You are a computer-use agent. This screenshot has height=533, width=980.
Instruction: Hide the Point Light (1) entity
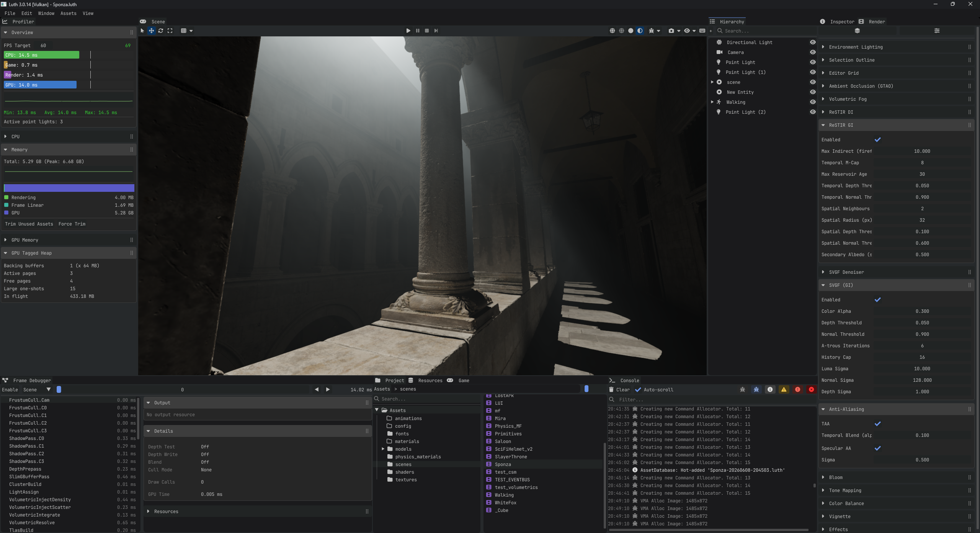pyautogui.click(x=812, y=72)
